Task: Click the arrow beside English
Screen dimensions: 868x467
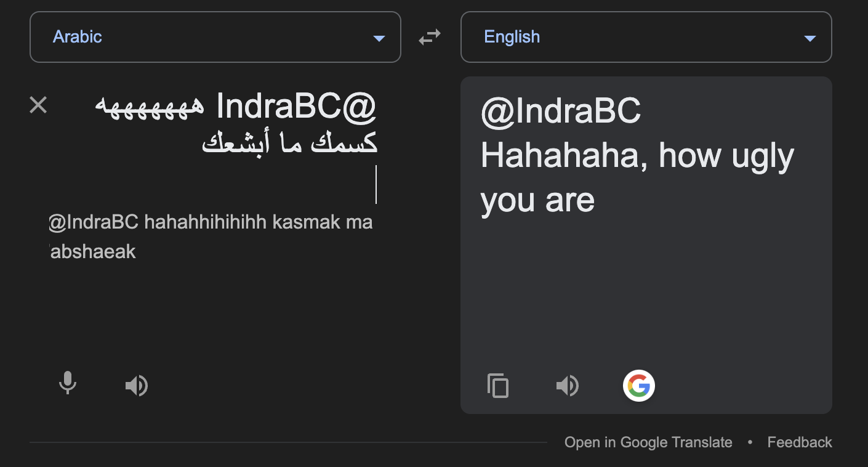Action: click(x=810, y=38)
